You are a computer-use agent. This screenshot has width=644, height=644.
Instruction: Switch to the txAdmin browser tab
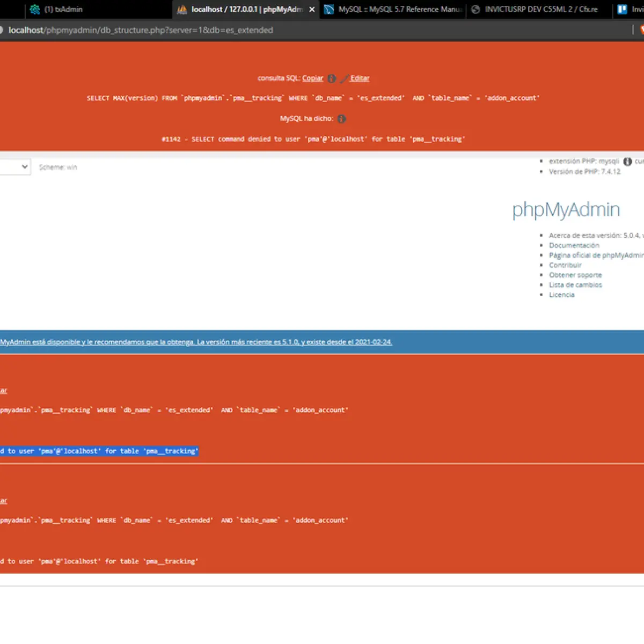63,9
